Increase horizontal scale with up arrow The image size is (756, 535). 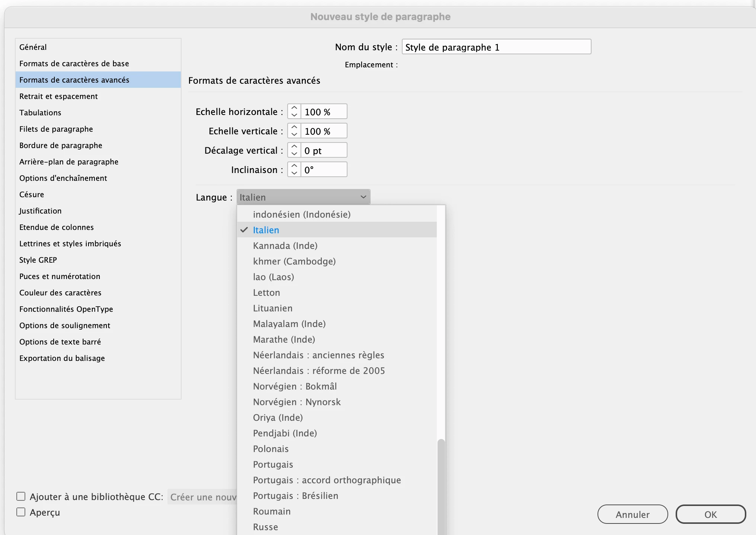(x=294, y=108)
